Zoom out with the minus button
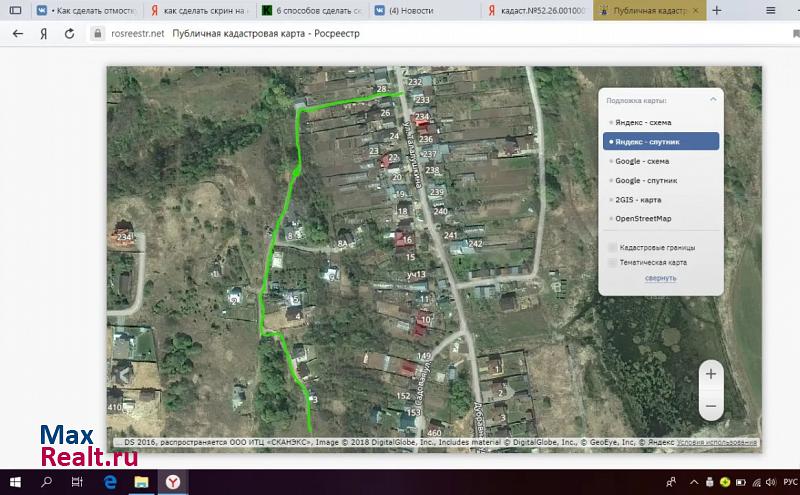800x495 pixels. pyautogui.click(x=710, y=407)
